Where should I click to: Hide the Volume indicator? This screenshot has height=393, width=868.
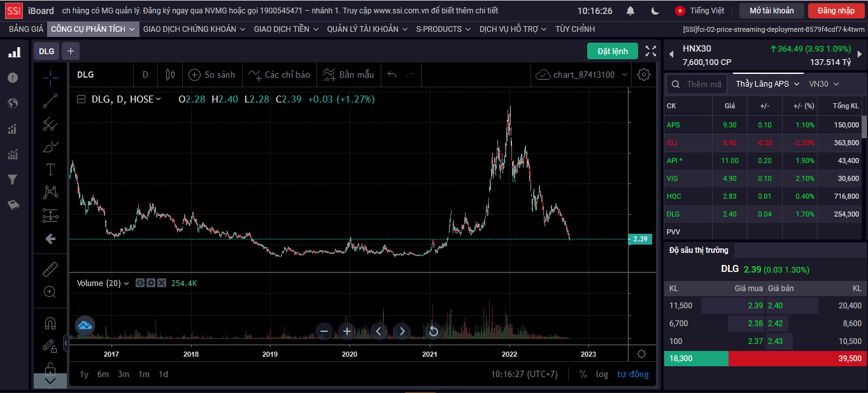pyautogui.click(x=140, y=283)
